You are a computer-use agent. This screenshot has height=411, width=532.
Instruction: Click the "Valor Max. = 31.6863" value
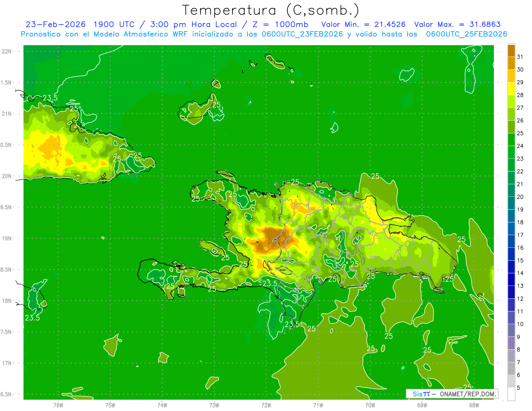pyautogui.click(x=458, y=24)
